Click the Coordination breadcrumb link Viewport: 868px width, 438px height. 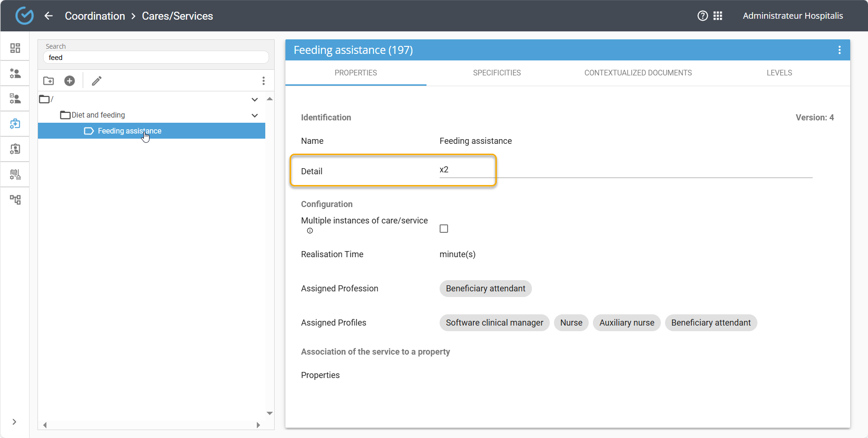coord(95,16)
